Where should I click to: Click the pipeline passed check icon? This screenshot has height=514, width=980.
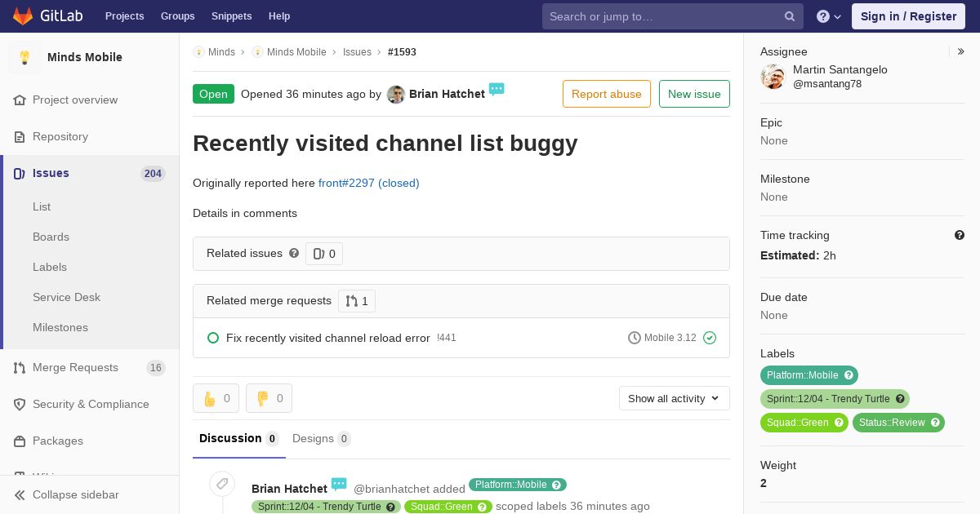pos(710,338)
